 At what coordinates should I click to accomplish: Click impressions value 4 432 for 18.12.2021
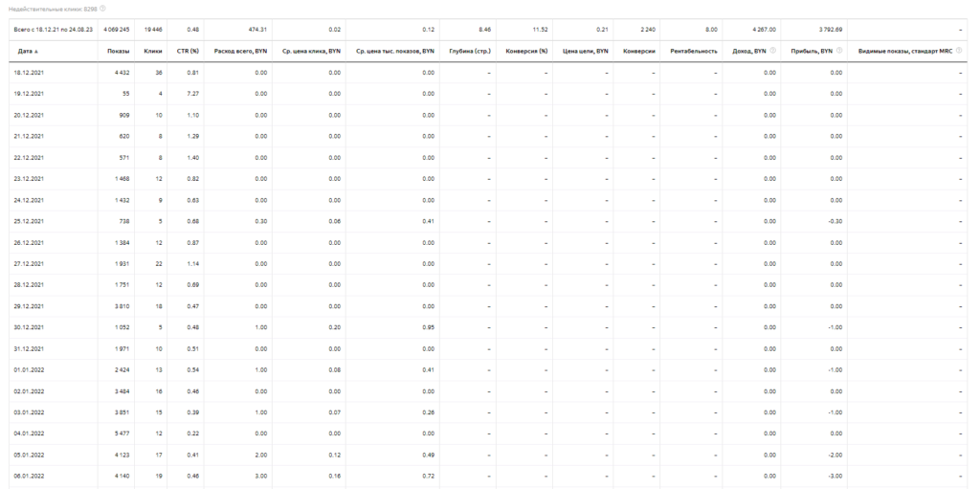(x=122, y=73)
